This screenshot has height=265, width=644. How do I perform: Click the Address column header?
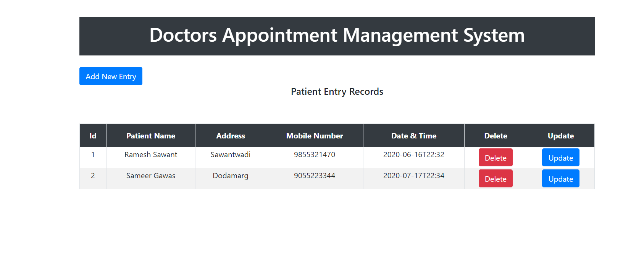[230, 135]
